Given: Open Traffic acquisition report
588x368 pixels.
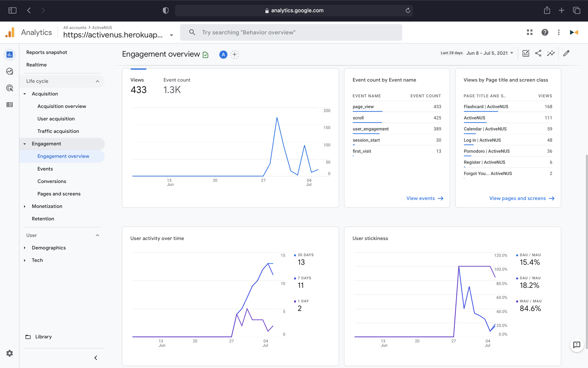Looking at the screenshot, I should 58,131.
